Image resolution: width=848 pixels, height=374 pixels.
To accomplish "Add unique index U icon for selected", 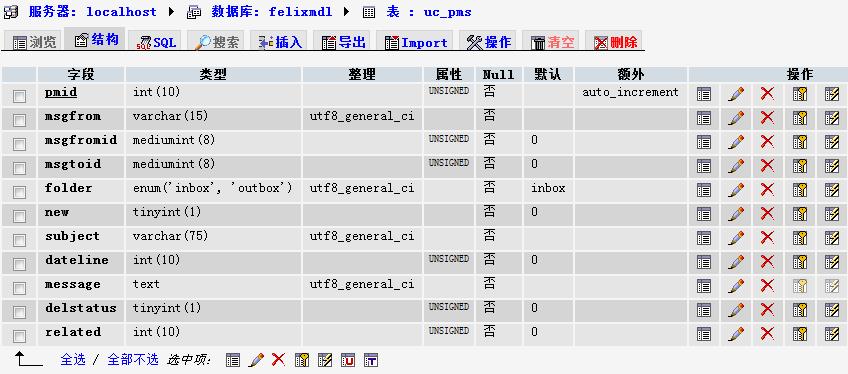I will [x=348, y=360].
